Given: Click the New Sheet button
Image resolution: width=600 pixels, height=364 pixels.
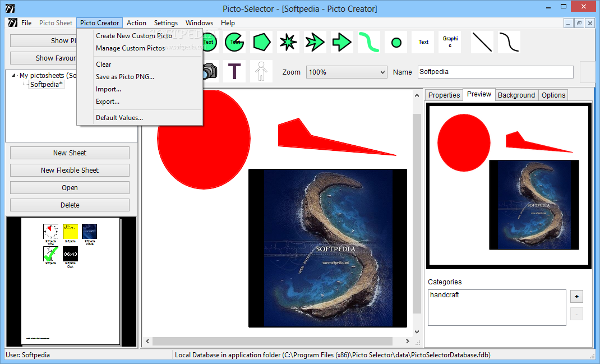Looking at the screenshot, I should 70,153.
